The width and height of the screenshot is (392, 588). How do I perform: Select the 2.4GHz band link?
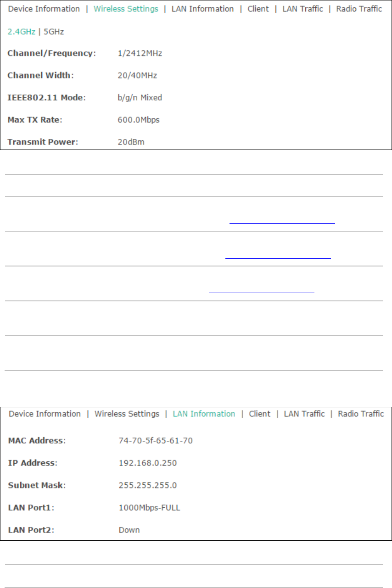coord(21,32)
